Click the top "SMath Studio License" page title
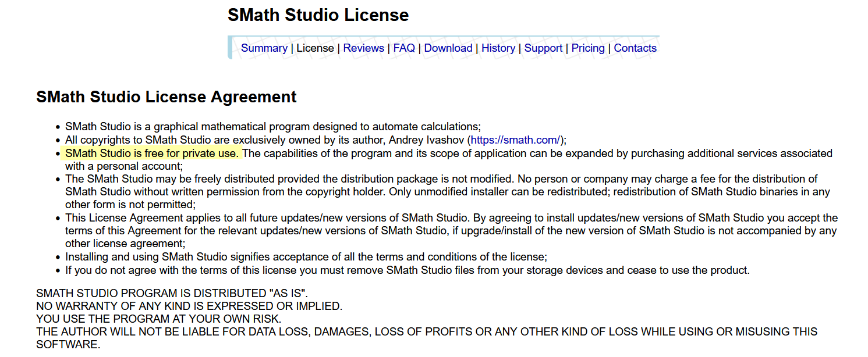This screenshot has width=868, height=357. click(x=318, y=15)
